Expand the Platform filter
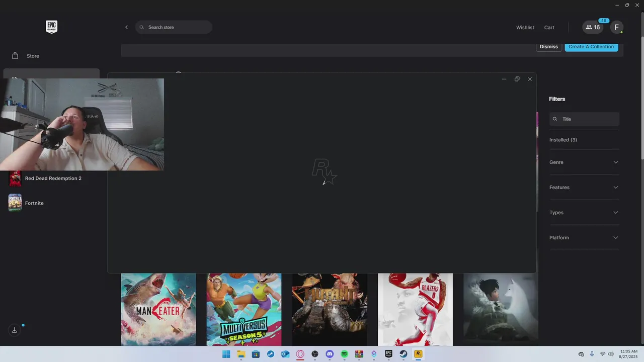 click(584, 238)
